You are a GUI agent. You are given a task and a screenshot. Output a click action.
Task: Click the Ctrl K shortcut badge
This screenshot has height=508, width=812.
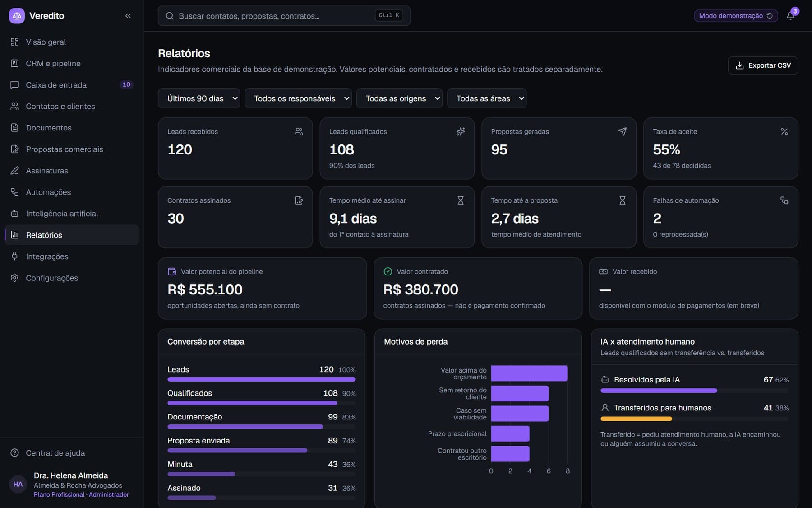pyautogui.click(x=388, y=15)
